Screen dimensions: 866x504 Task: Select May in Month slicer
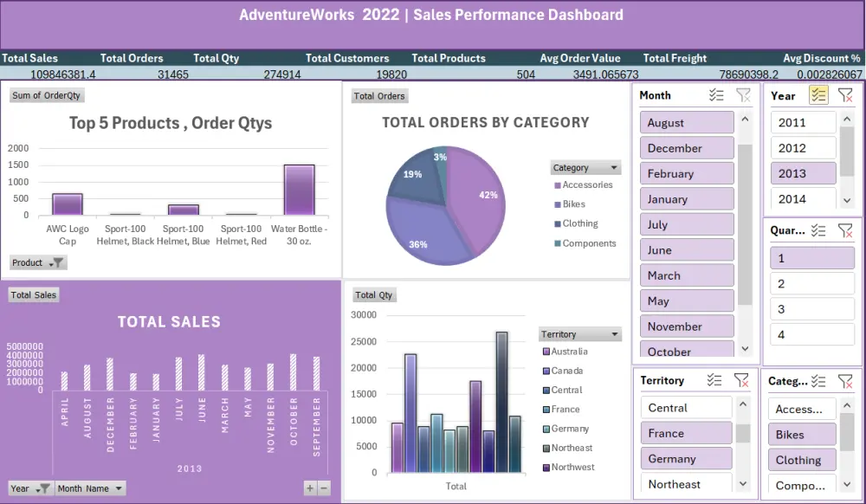tap(687, 300)
